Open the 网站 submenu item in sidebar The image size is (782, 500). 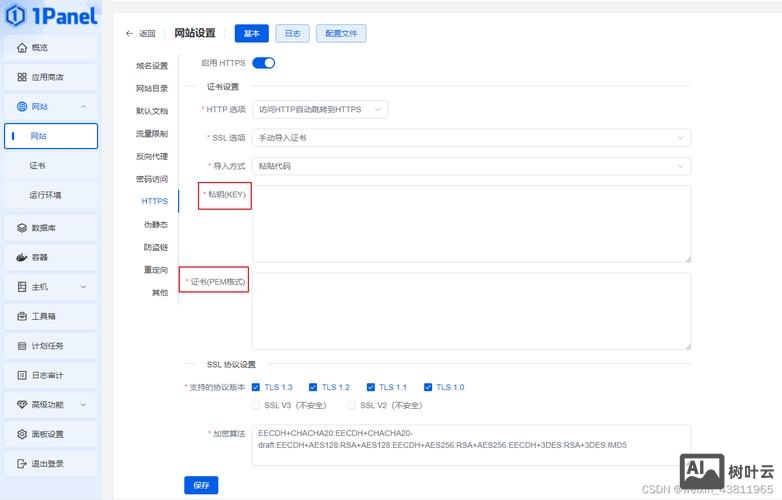coord(51,136)
